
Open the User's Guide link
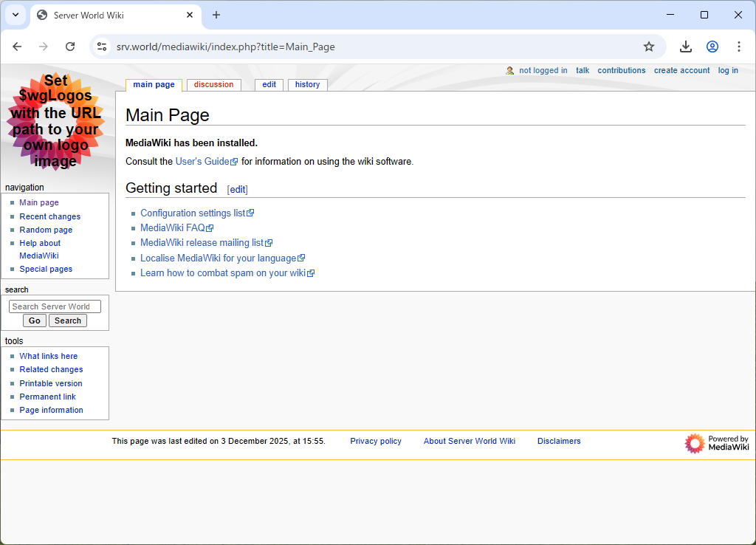[202, 162]
